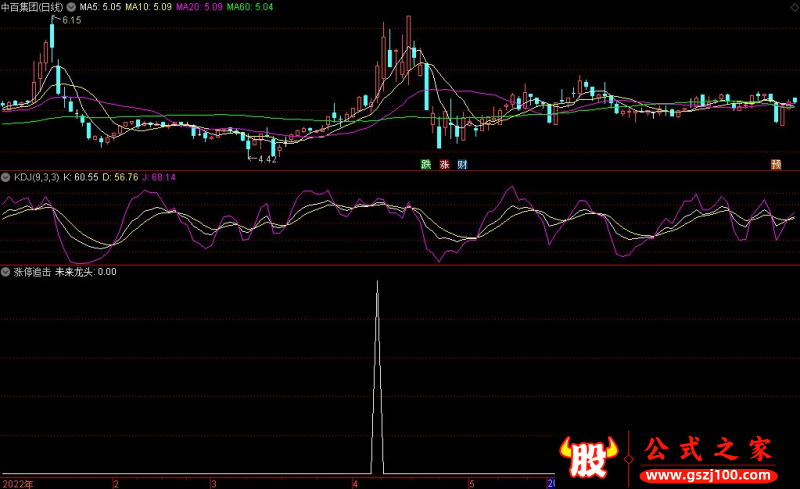Select the MA5 moving average label
The image size is (800, 489).
[x=99, y=6]
